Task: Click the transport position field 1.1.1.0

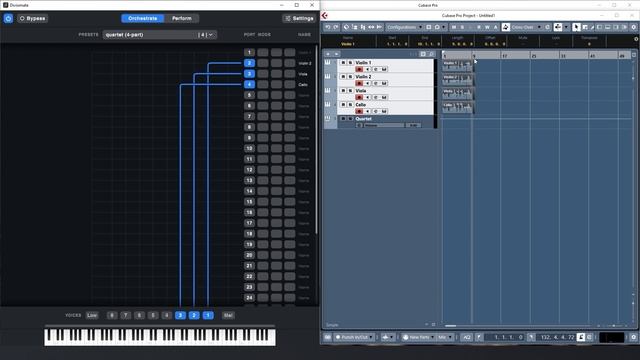Action: tap(505, 337)
